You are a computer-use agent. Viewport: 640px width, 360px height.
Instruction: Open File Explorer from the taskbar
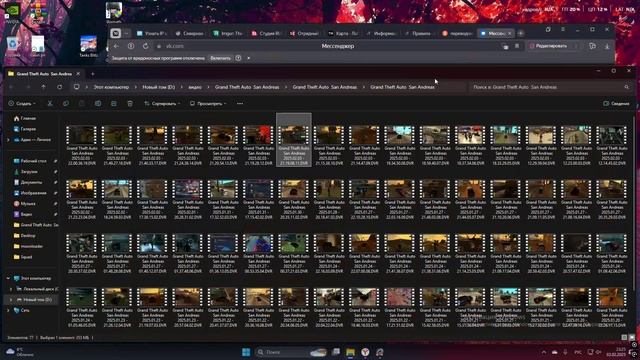(x=351, y=352)
